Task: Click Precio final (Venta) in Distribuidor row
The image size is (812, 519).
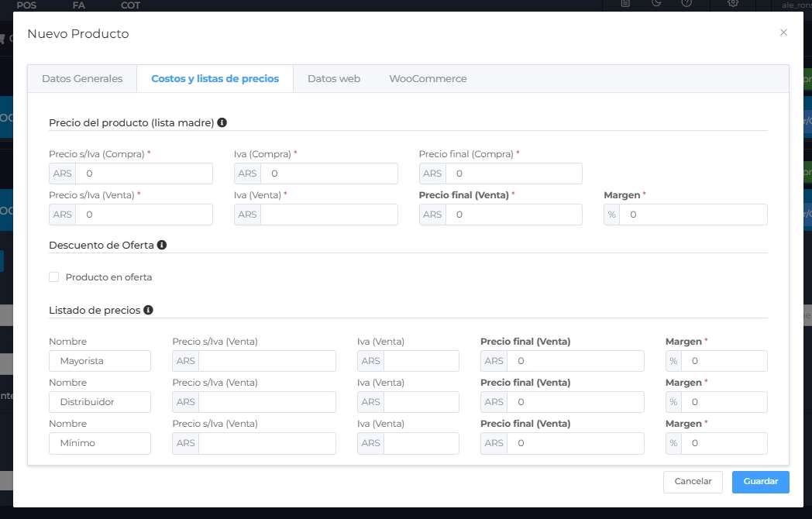Action: click(576, 402)
